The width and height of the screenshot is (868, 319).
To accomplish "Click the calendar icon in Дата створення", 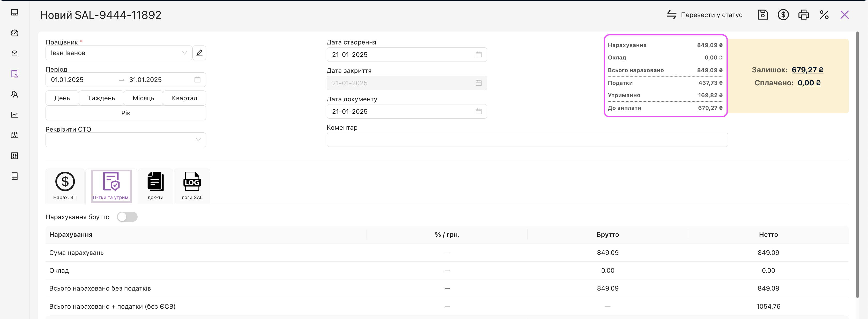I will pyautogui.click(x=478, y=55).
